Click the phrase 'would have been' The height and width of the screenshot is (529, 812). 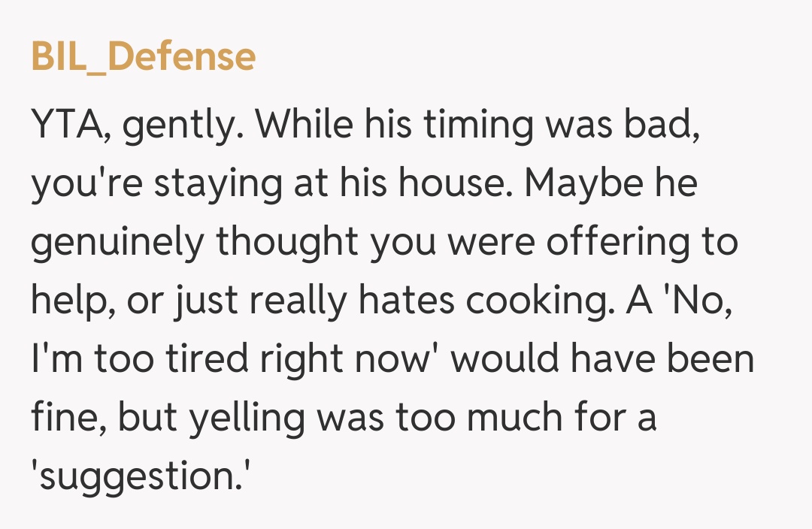602,361
